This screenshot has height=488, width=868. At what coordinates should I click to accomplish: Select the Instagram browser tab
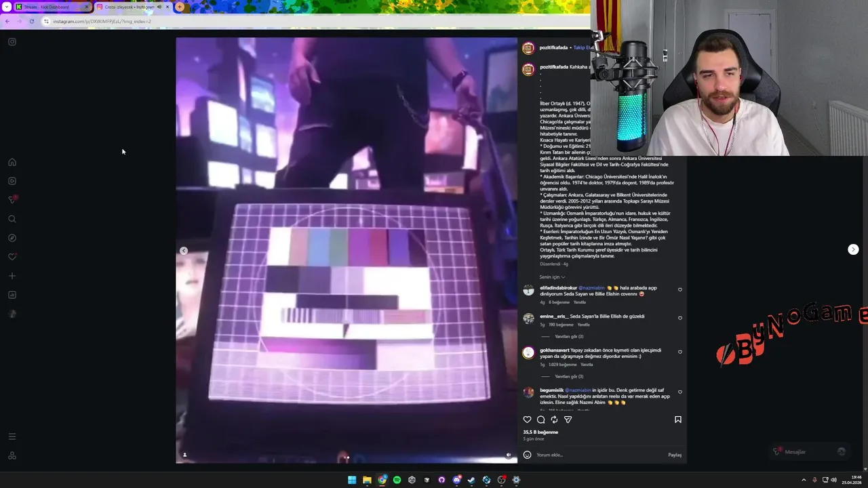pyautogui.click(x=133, y=7)
